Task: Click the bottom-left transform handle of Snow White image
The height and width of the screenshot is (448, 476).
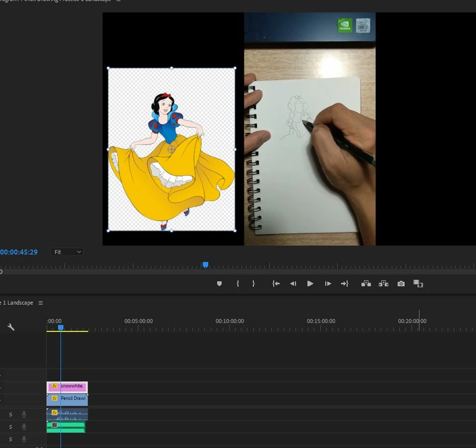Action: click(x=109, y=231)
